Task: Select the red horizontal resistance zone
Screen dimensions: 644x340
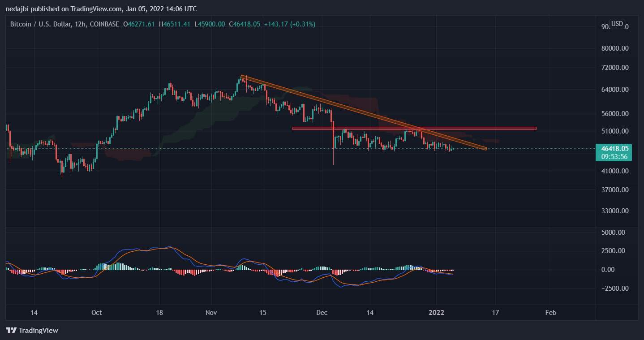Action: coord(414,129)
